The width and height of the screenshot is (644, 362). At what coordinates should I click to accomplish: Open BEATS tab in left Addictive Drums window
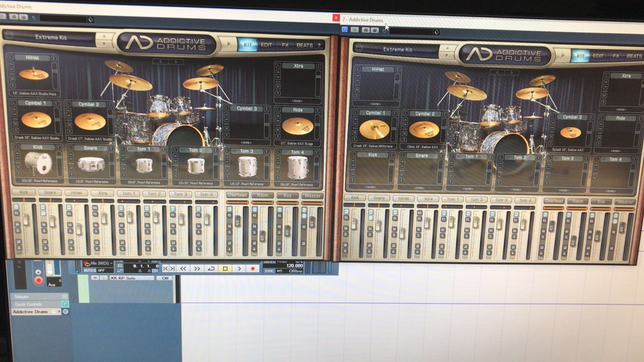pos(304,45)
